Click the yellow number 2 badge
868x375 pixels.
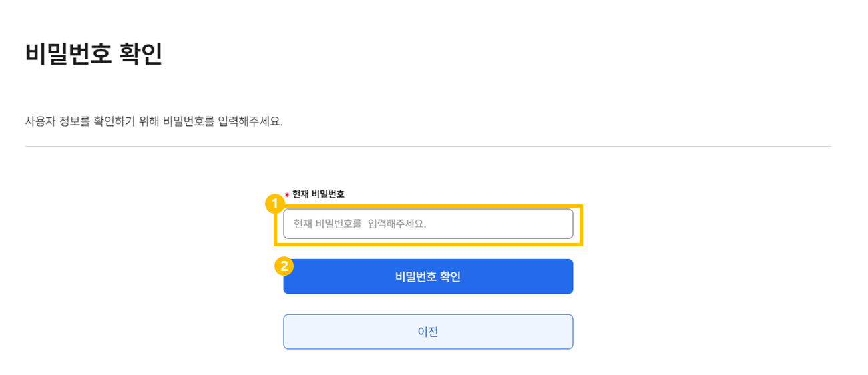point(284,266)
